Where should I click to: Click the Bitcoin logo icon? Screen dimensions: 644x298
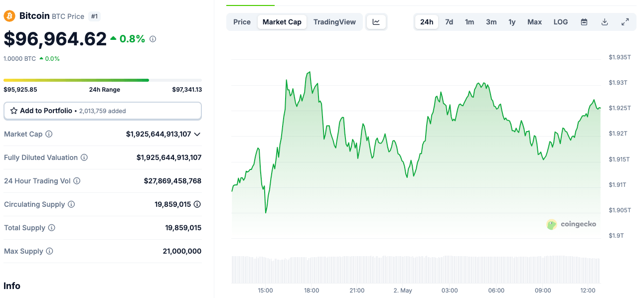pyautogui.click(x=8, y=15)
